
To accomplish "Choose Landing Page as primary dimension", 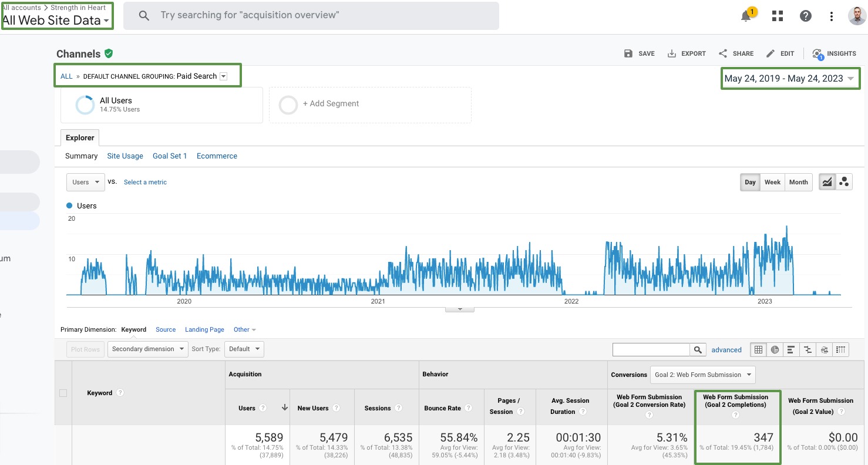I will 204,329.
